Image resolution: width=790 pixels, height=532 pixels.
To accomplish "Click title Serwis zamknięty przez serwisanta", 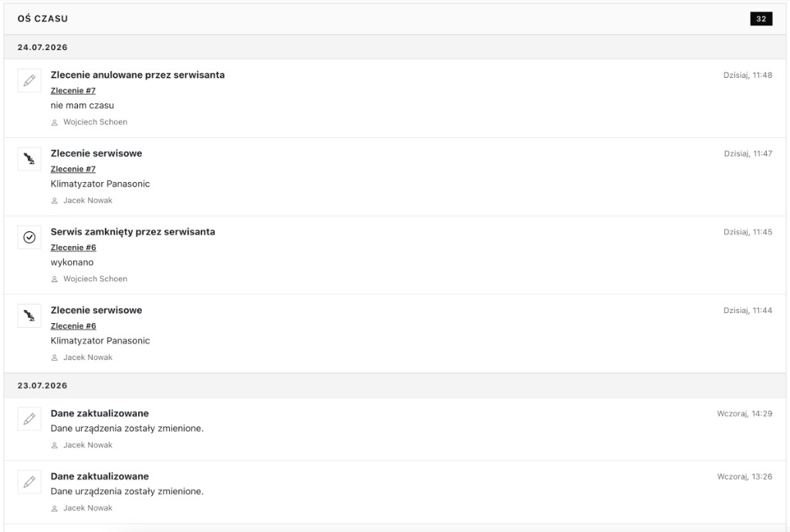I will tap(133, 232).
